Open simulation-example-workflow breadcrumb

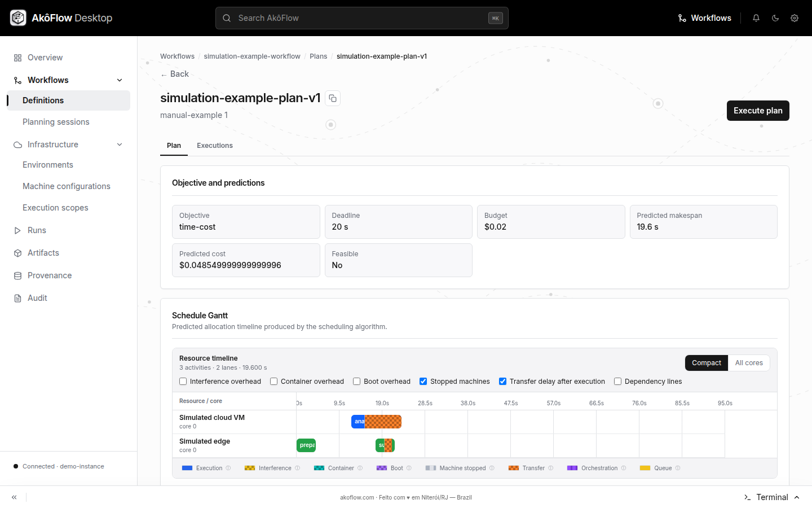252,56
